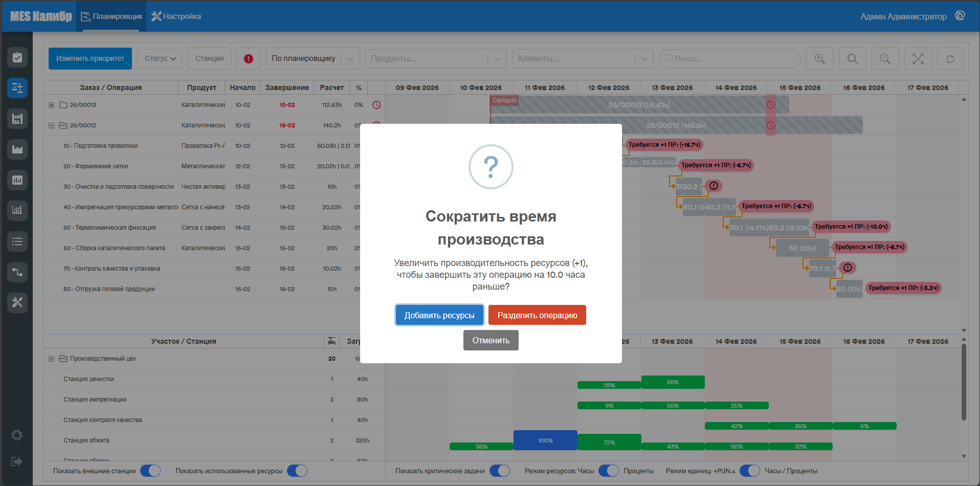Click the fullscreen expand icon
Viewport: 980px width, 486px height.
coord(918,59)
